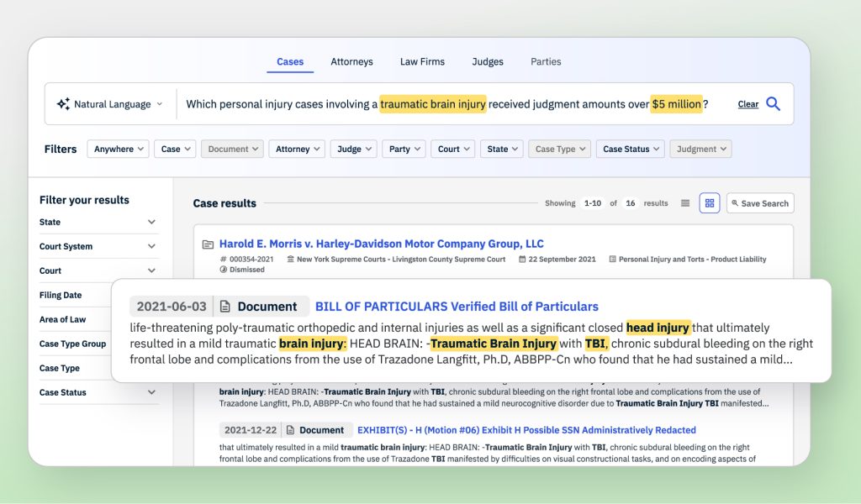Viewport: 861px width, 504px height.
Task: Switch to the Judges tab
Action: pos(488,61)
